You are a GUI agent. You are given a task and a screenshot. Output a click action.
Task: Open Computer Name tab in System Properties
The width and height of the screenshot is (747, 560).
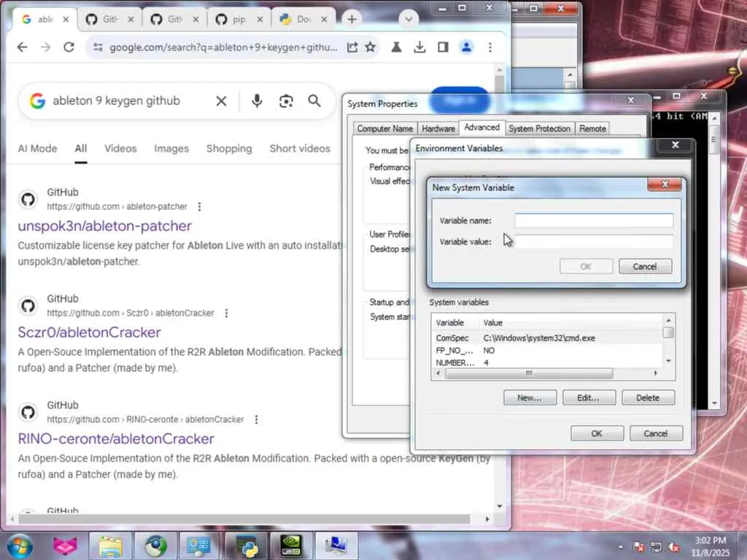385,128
